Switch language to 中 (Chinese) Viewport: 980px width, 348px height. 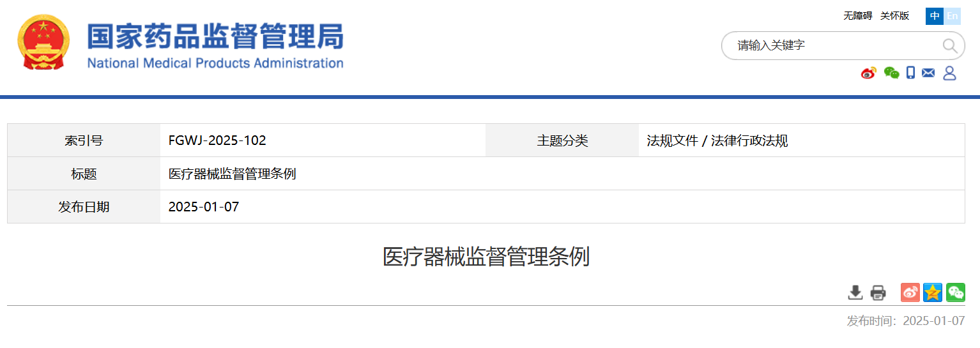(935, 16)
